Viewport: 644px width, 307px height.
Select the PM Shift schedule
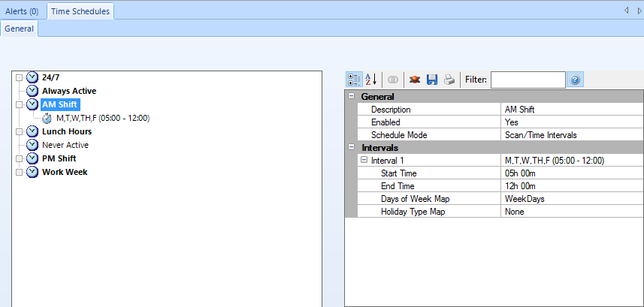point(59,158)
